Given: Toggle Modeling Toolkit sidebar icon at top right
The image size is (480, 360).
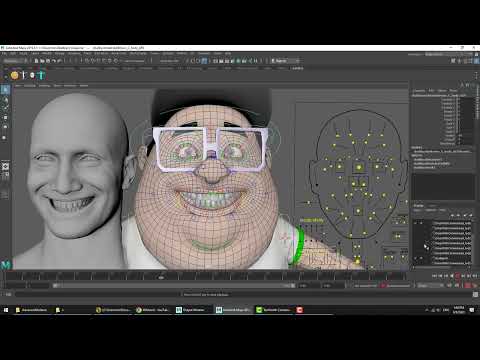Looking at the screenshot, I should [452, 61].
